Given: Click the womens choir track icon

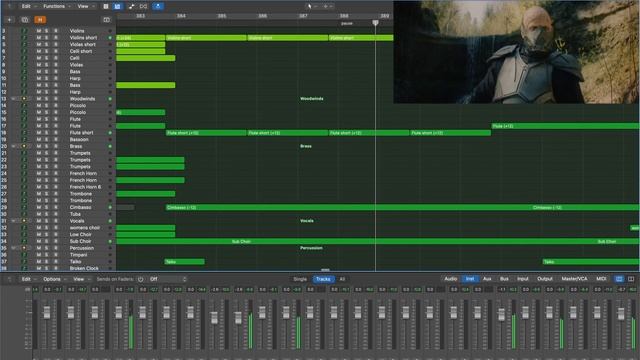Looking at the screenshot, I should [24, 228].
